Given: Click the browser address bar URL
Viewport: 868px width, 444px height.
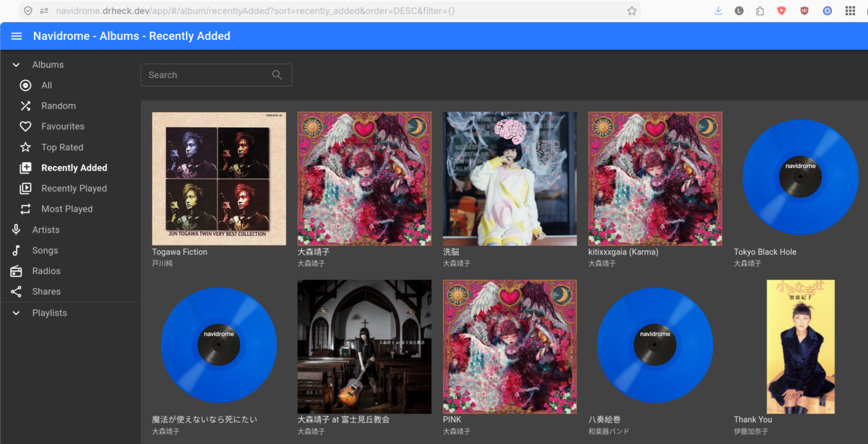Looking at the screenshot, I should (x=255, y=11).
